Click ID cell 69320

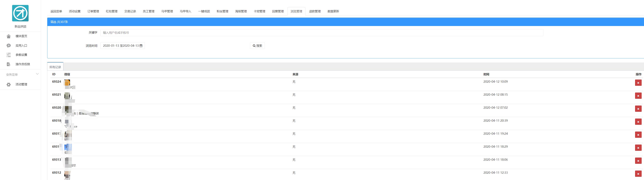(x=56, y=107)
